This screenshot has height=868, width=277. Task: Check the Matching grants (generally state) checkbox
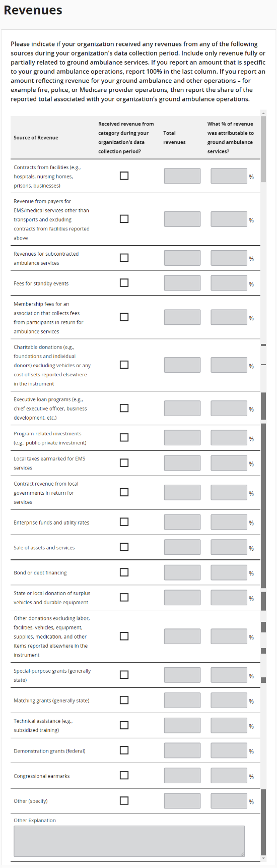pyautogui.click(x=124, y=700)
